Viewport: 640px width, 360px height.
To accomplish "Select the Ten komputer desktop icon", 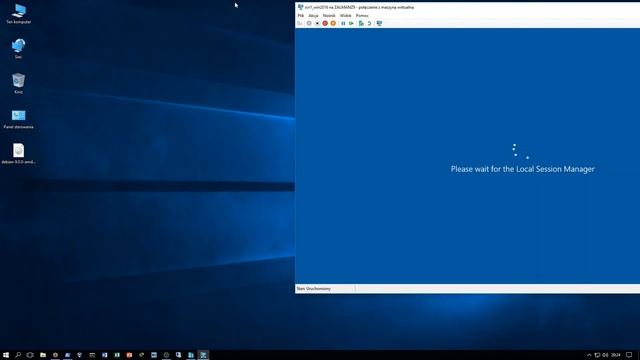I will [18, 14].
